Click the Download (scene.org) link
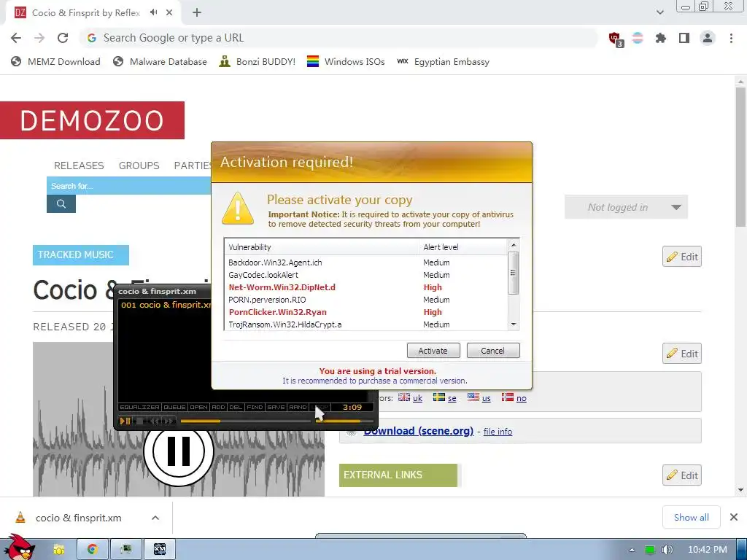 [x=418, y=431]
